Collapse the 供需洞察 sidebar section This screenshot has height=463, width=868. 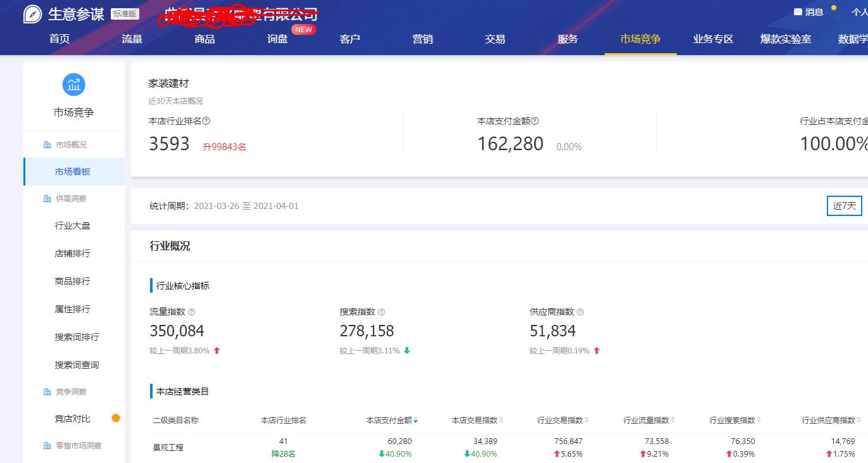[65, 198]
